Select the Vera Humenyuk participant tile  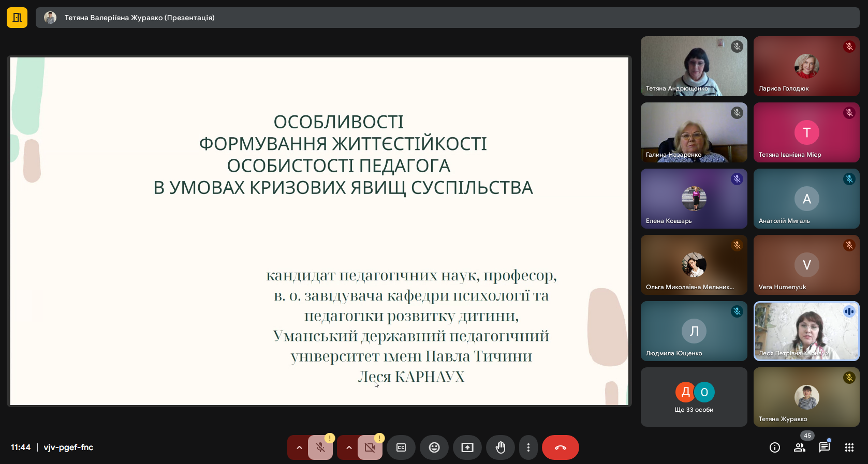coord(807,265)
